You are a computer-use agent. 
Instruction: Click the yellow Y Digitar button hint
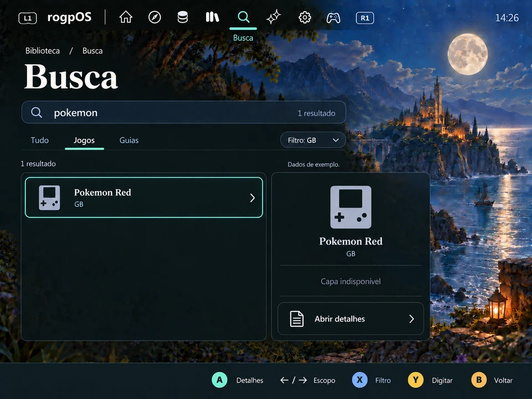(416, 380)
